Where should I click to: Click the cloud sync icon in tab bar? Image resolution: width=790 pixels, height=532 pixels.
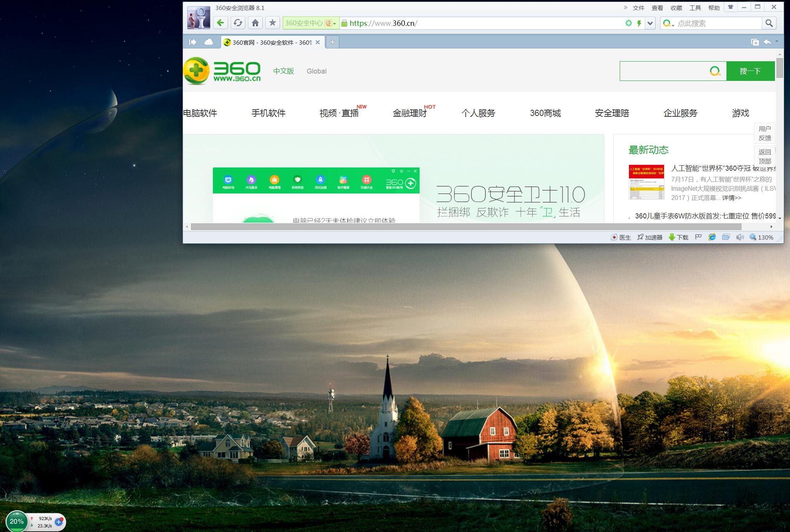[x=208, y=42]
